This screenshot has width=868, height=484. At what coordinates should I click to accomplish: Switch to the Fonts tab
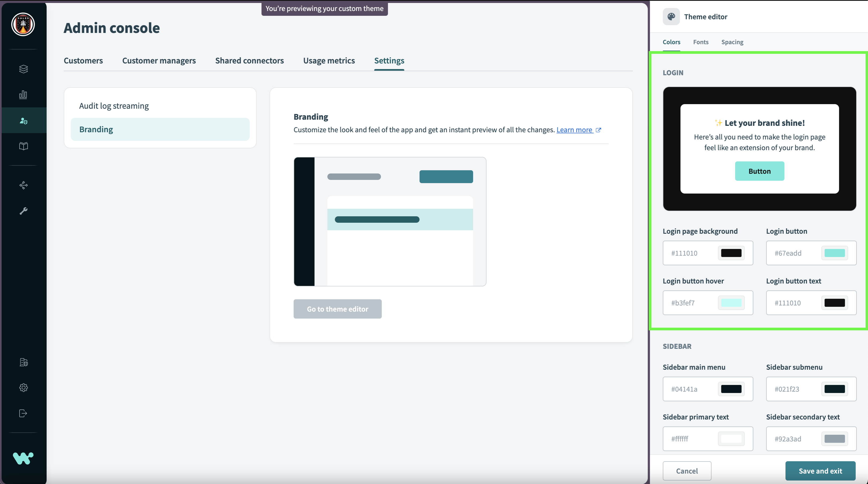coord(701,42)
